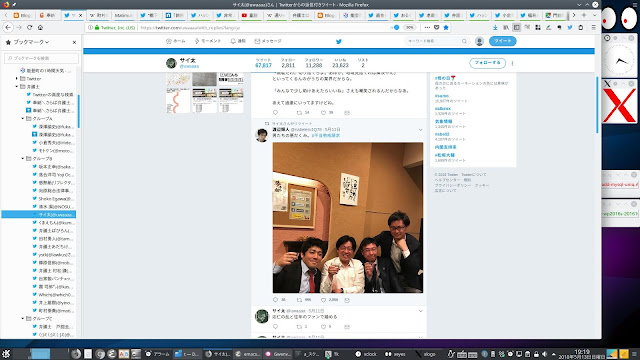Viewport: 640px width, 360px height.
Task: Open the Sheko Egawa bookmark
Action: (x=53, y=198)
